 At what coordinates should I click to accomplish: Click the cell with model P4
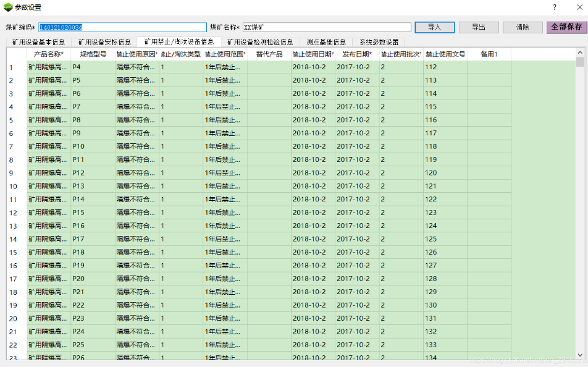click(93, 67)
